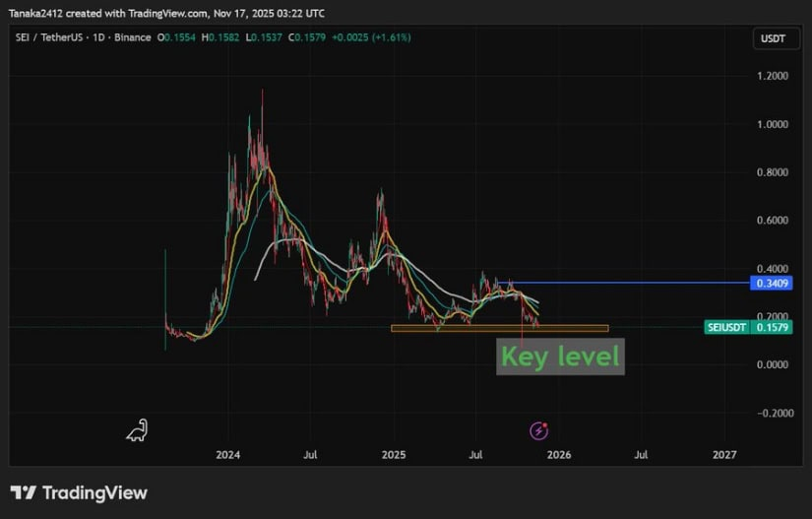Click the 2024 label on time axis
Screen dimensions: 812x519
tap(227, 455)
